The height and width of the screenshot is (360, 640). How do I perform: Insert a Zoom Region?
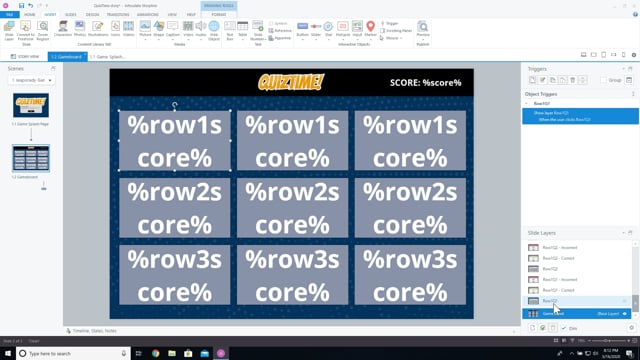tap(42, 30)
